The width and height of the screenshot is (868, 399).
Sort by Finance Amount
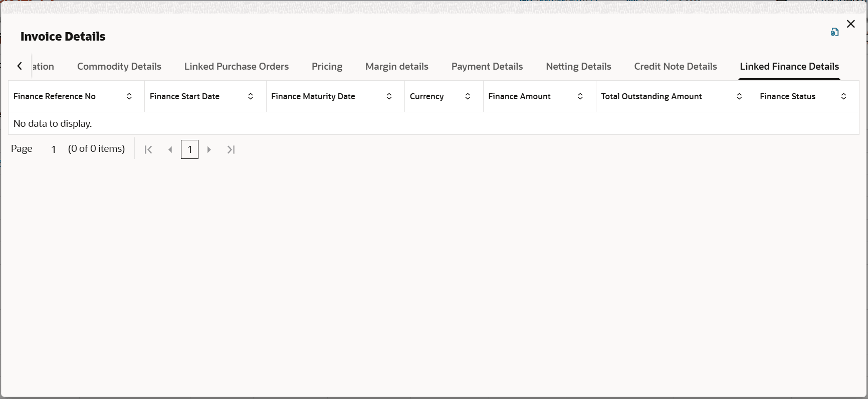pos(580,96)
